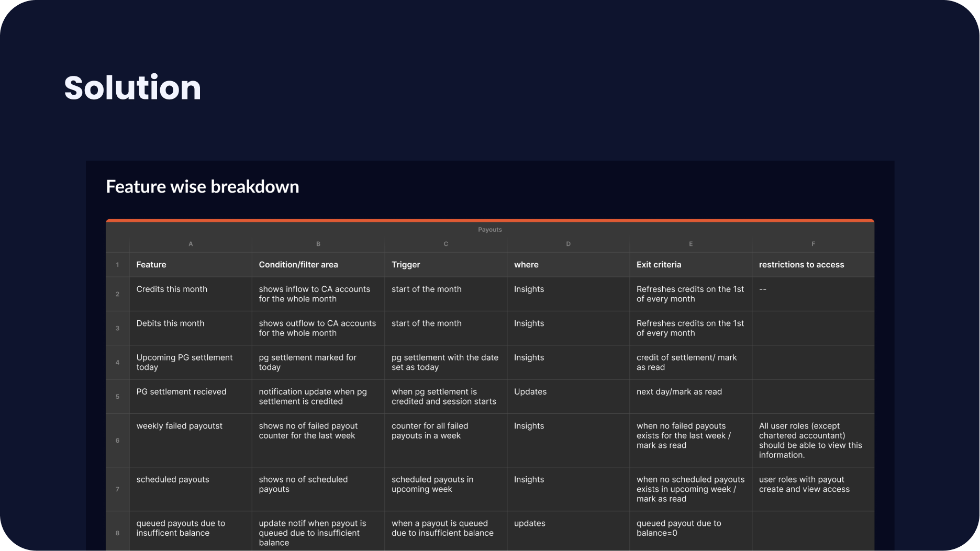The image size is (980, 551).
Task: Click 'shows no of failed payout counter' cell
Action: coord(318,441)
